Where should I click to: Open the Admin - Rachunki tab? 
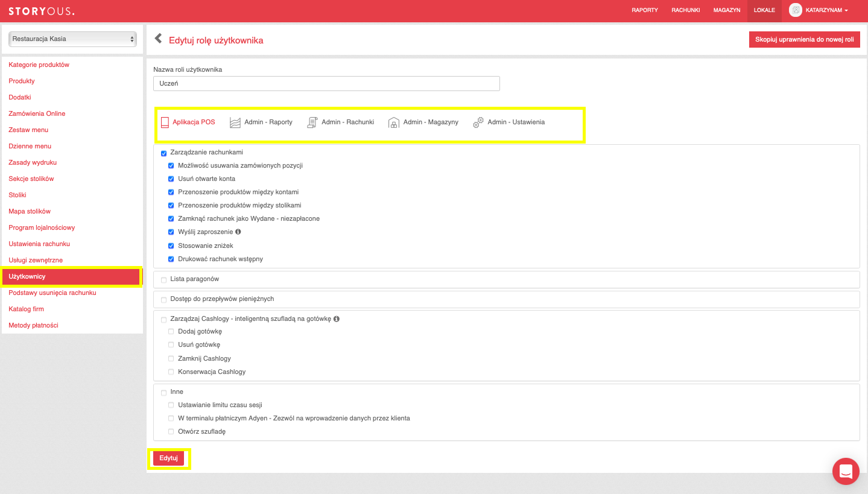pos(341,122)
